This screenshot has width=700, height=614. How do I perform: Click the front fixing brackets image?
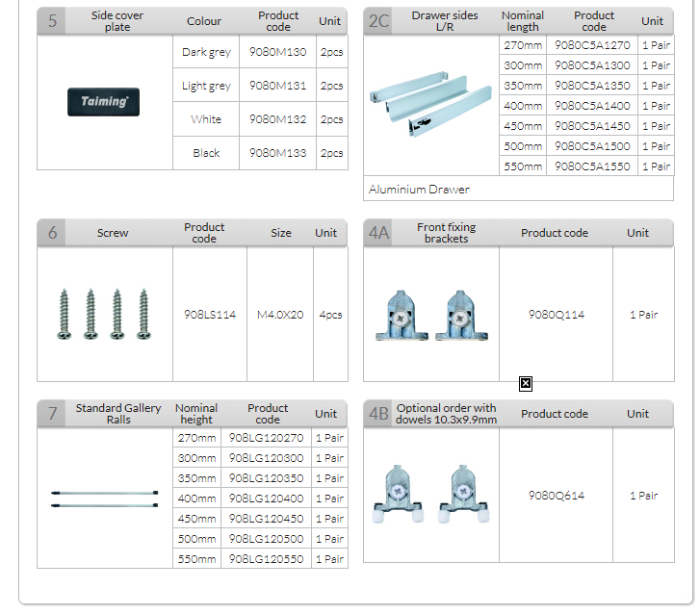click(430, 315)
